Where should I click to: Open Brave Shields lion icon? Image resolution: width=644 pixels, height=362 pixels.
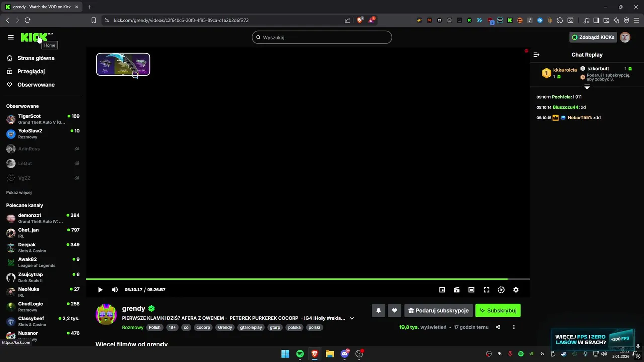pos(360,20)
